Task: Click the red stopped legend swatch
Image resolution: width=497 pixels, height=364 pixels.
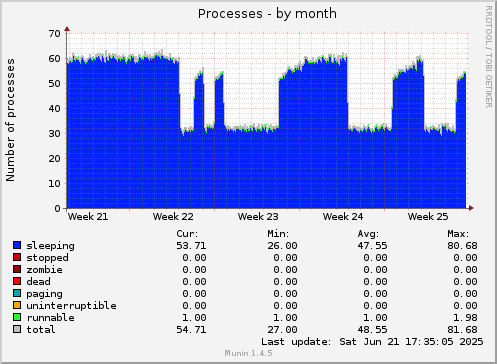Action: pyautogui.click(x=17, y=257)
